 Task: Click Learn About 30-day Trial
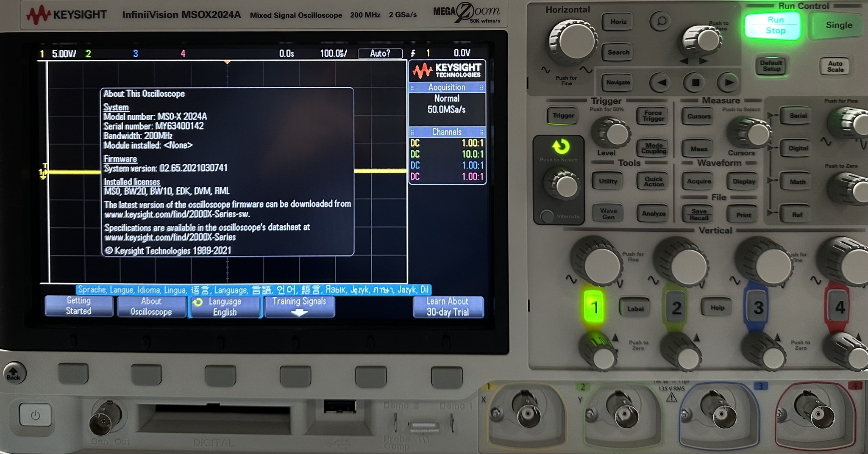click(x=448, y=307)
